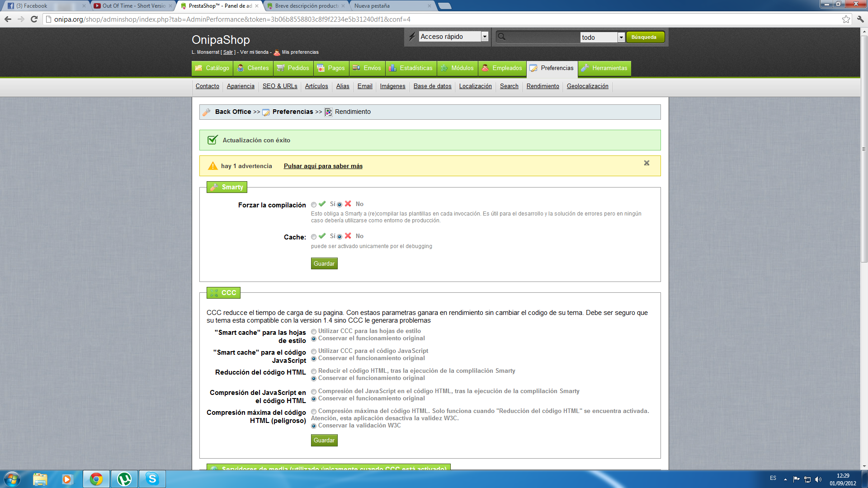Image resolution: width=868 pixels, height=488 pixels.
Task: Go to the Geolocalización submenu
Action: point(587,86)
